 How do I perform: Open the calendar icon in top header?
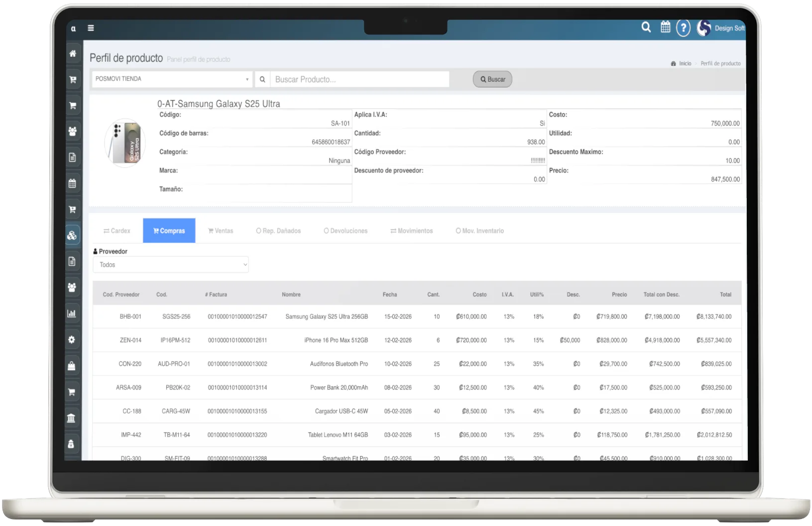665,27
